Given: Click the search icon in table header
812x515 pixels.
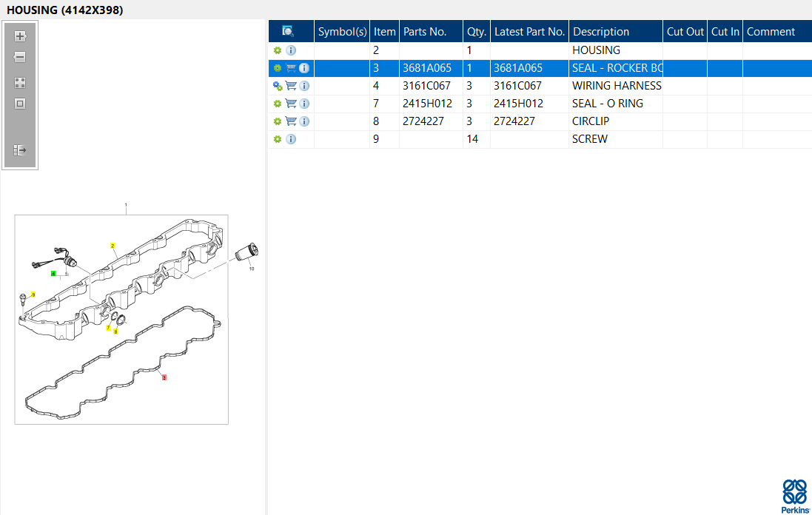Looking at the screenshot, I should click(x=288, y=31).
